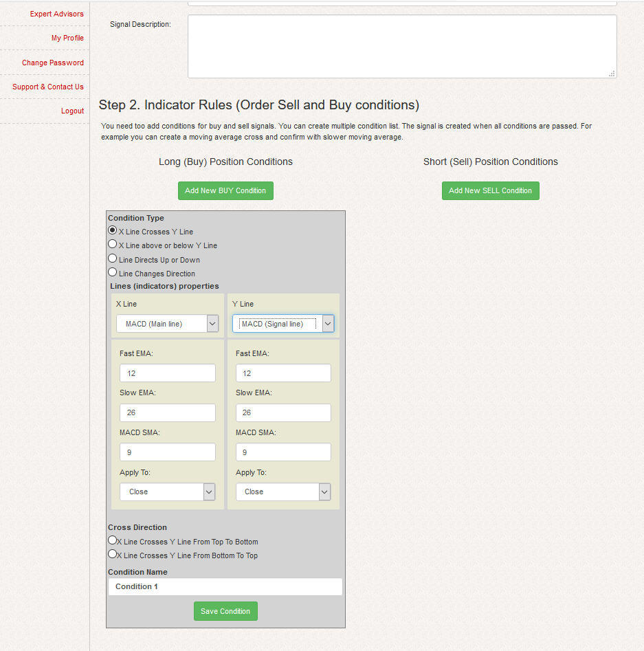Edit X Line Slow EMA field
The width and height of the screenshot is (644, 651).
(x=167, y=412)
